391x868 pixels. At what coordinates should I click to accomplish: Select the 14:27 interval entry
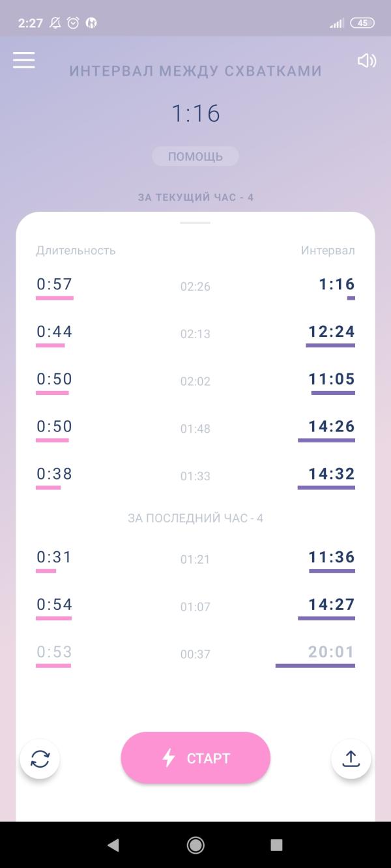tap(332, 605)
